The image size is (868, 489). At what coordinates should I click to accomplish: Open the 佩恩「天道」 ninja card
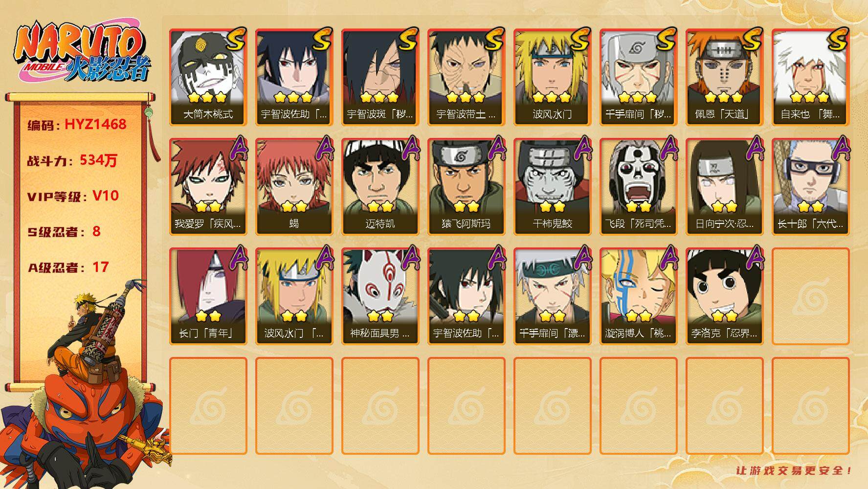pos(725,77)
